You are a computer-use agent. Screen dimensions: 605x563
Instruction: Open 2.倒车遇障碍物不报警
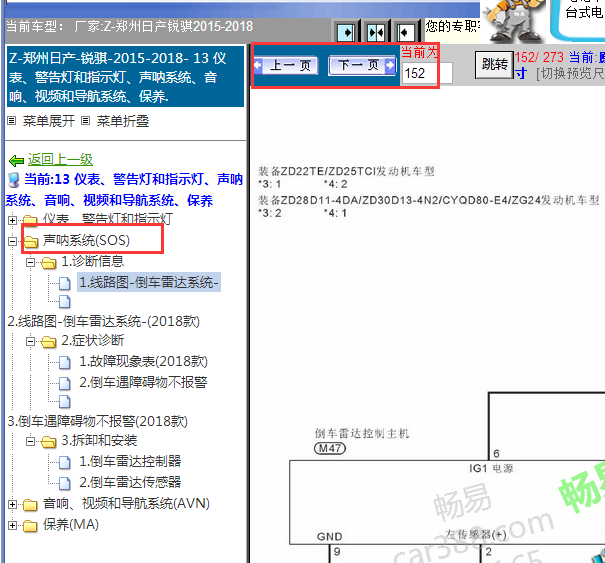point(143,382)
